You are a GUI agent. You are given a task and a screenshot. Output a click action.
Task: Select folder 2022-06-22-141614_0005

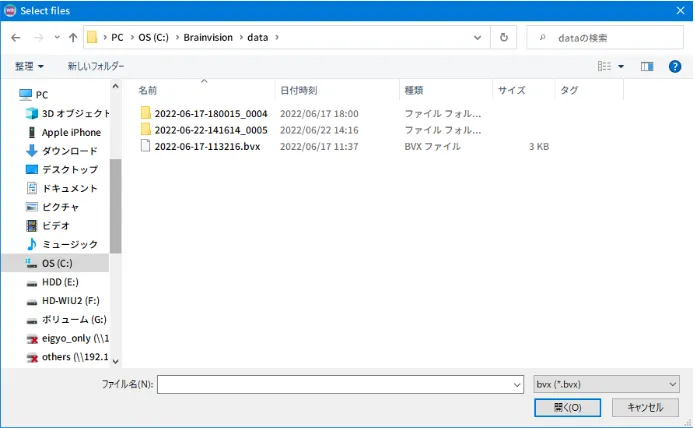point(210,130)
